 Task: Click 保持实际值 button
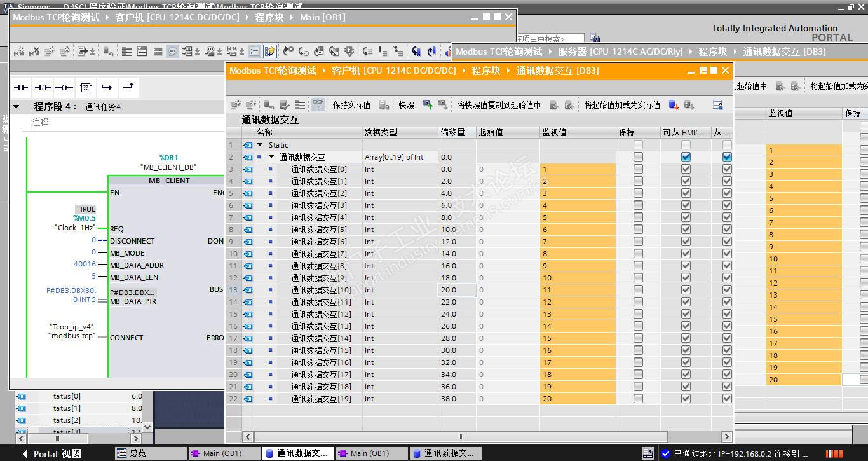(x=351, y=105)
